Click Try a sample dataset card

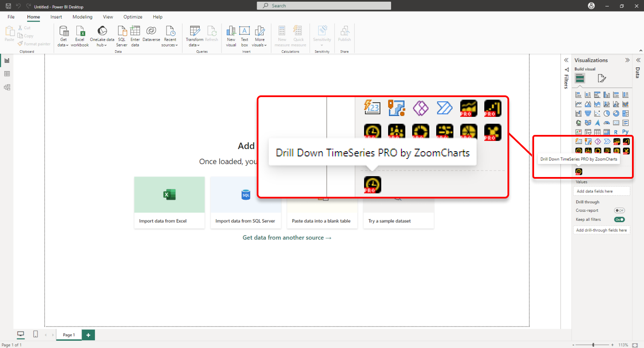[x=398, y=202]
